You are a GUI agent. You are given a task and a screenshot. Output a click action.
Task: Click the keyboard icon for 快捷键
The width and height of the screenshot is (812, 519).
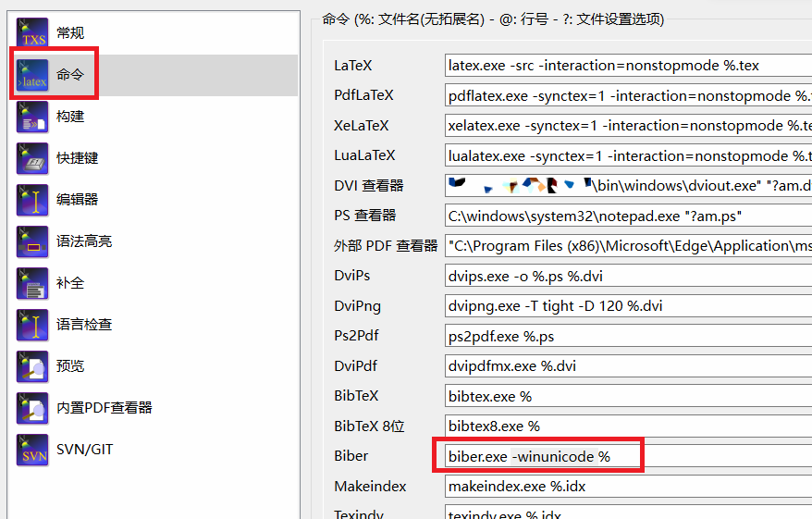pos(32,158)
